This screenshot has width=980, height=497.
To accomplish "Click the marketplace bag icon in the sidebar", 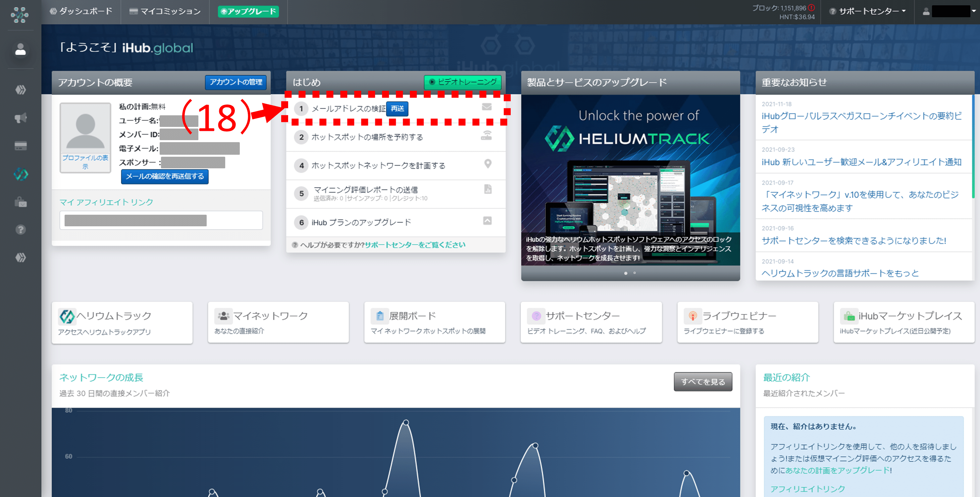I will tap(21, 202).
